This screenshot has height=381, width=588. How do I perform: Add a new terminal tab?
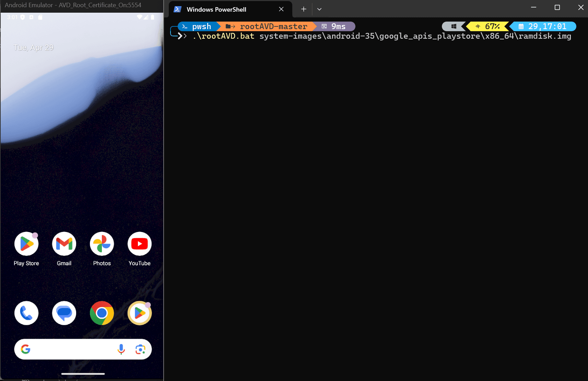[x=304, y=9]
